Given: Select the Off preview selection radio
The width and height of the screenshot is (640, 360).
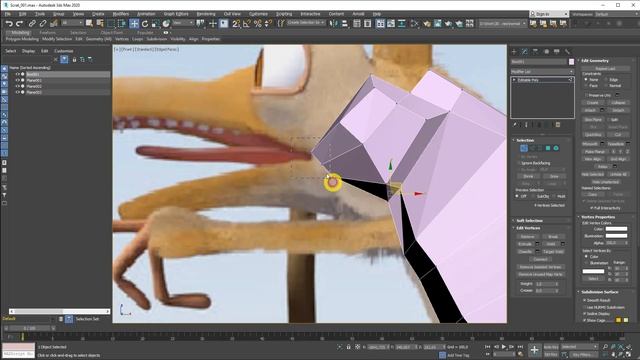Looking at the screenshot, I should (517, 196).
